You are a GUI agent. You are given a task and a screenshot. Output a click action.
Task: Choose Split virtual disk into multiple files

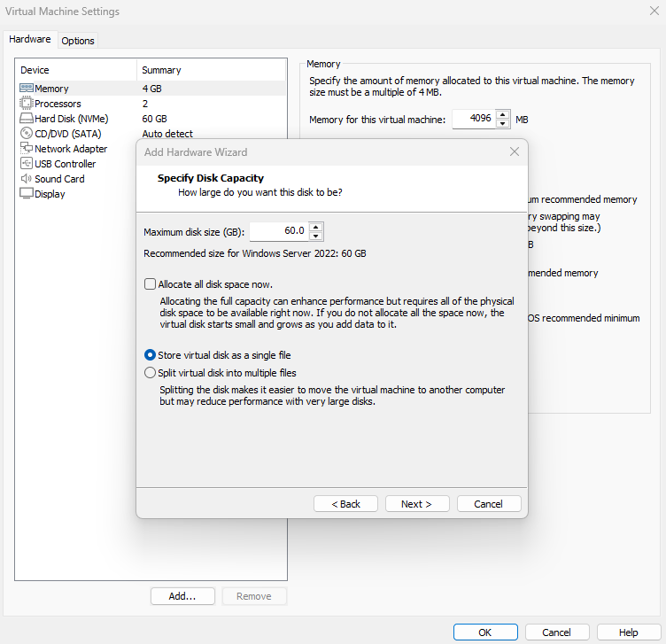150,373
